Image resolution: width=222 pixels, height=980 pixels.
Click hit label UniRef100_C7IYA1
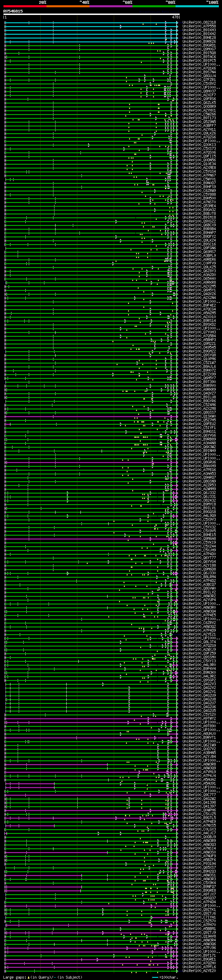pyautogui.click(x=199, y=917)
